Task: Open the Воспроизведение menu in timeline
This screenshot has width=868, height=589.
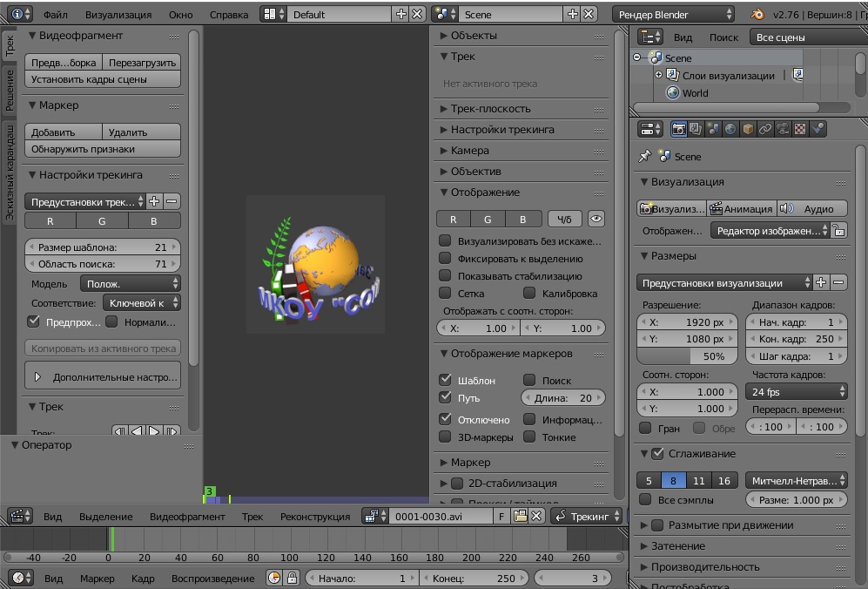Action: click(x=212, y=578)
